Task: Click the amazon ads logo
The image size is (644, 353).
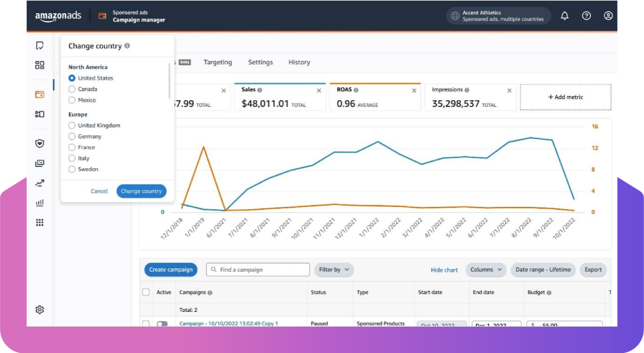Action: 58,16
